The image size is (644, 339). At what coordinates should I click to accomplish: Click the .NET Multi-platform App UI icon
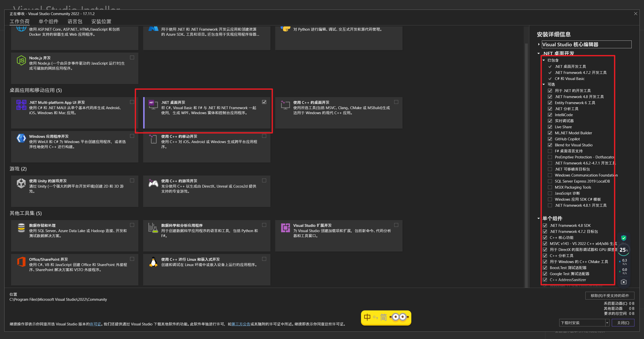click(21, 105)
